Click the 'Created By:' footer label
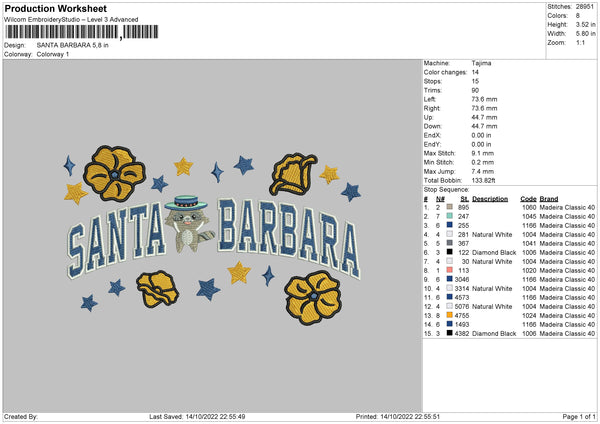The width and height of the screenshot is (600, 424). click(x=21, y=416)
